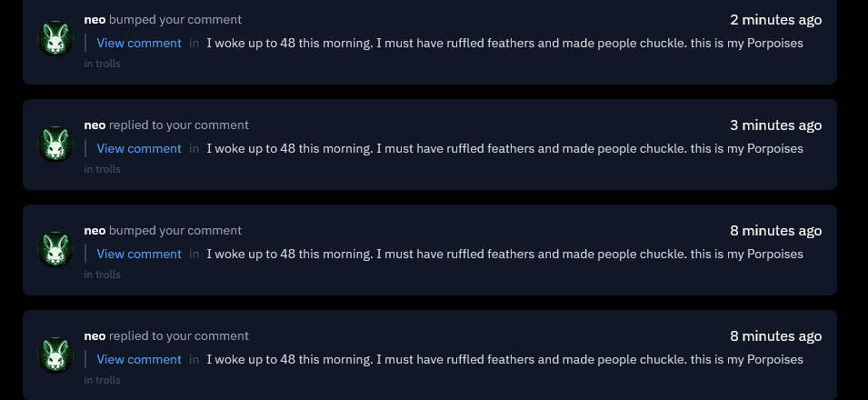Open neo's rabbit avatar on the 3 minutes ago reply

tap(55, 144)
